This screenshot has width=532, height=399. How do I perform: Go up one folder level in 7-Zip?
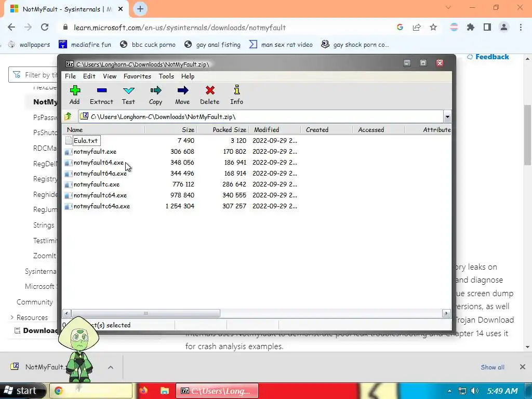[x=68, y=117]
